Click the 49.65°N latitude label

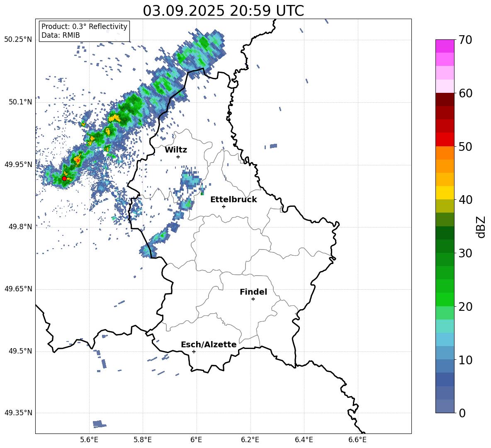(x=18, y=288)
